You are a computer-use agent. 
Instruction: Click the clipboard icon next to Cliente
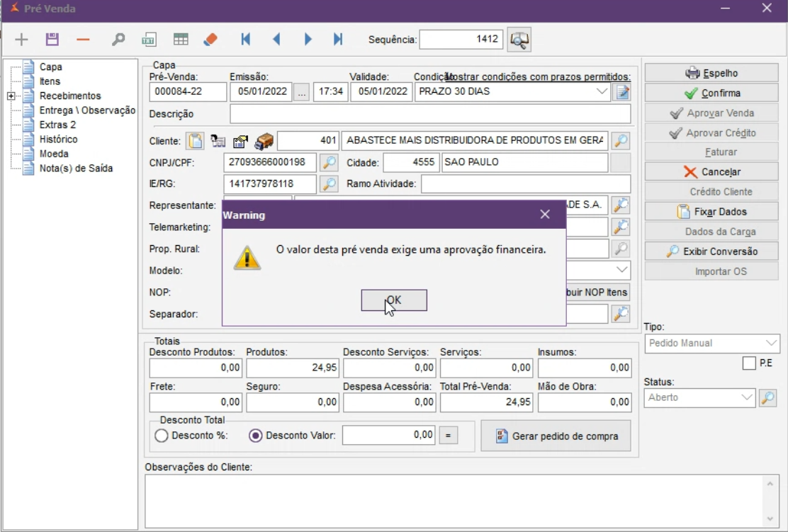(x=196, y=141)
